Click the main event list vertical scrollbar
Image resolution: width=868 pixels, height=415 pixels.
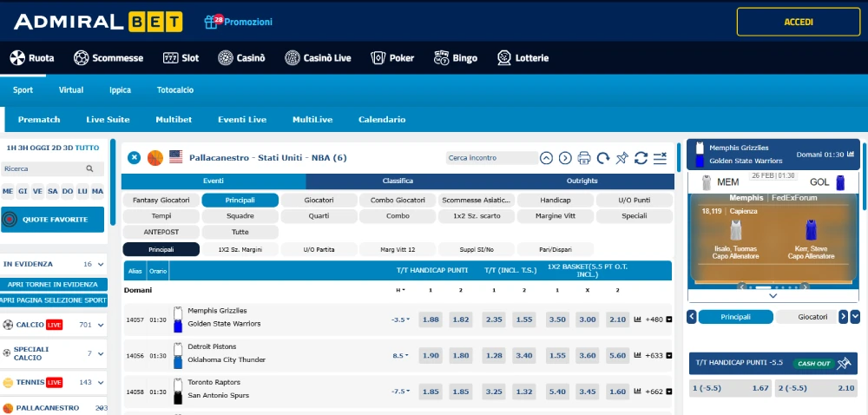tap(680, 156)
